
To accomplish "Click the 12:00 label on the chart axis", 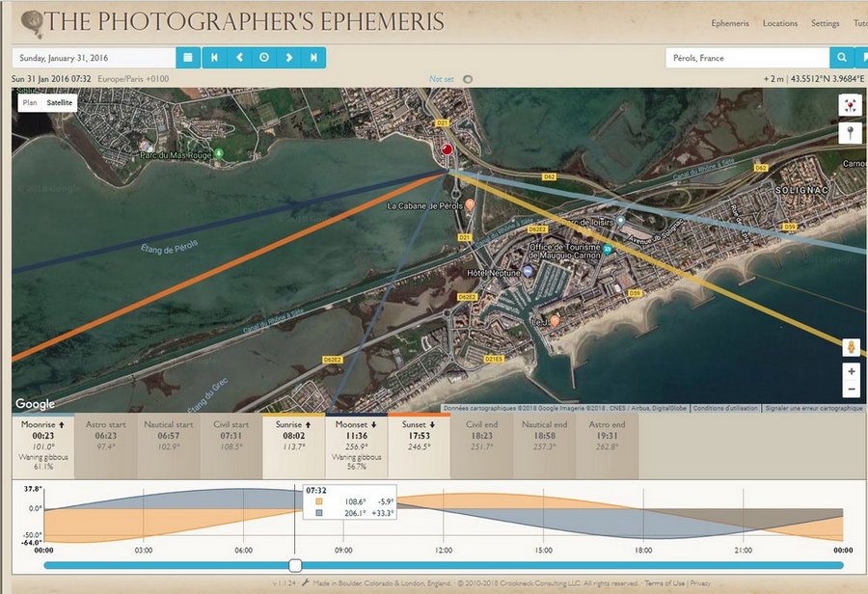I will tap(444, 551).
